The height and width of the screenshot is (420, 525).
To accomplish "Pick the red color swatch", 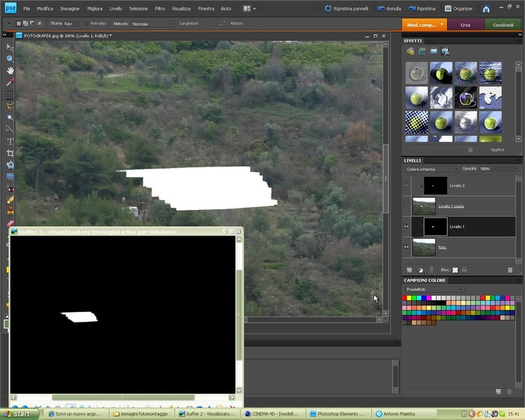I will coord(404,298).
